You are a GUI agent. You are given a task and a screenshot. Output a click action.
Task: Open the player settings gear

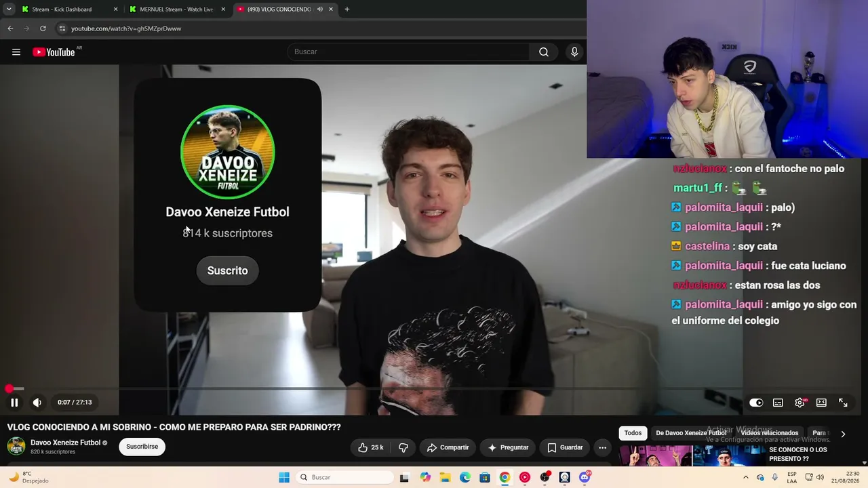[800, 403]
